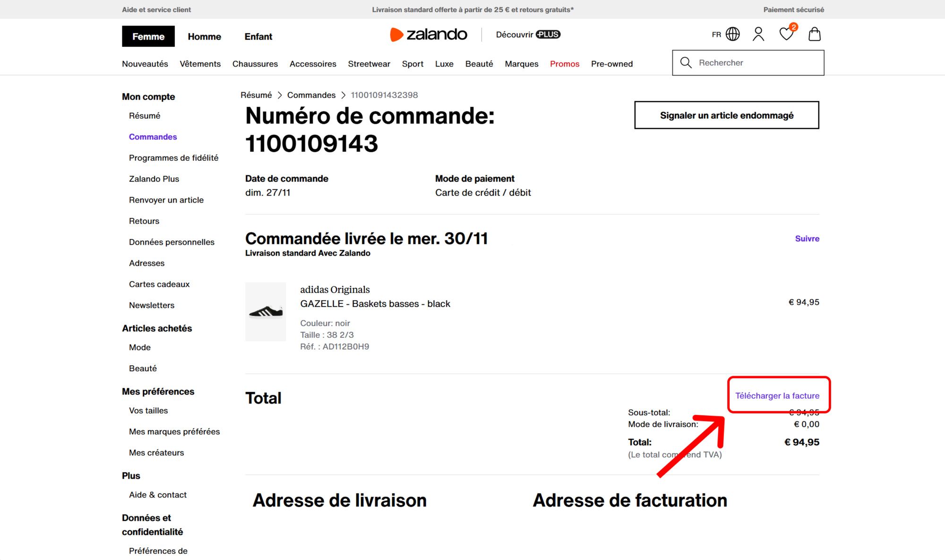This screenshot has height=560, width=945.
Task: Open language selector globe icon
Action: click(732, 34)
